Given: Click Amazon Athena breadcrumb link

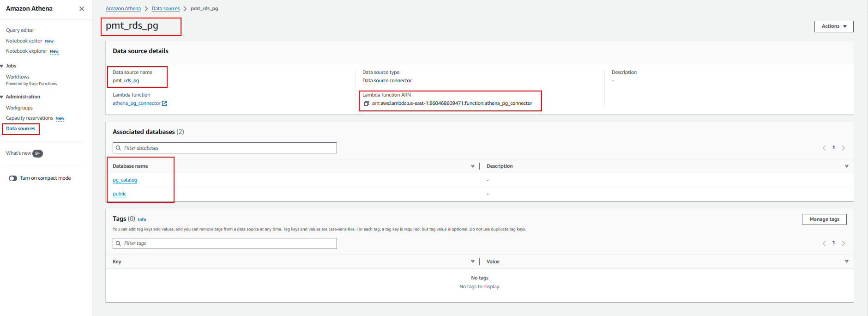Looking at the screenshot, I should click(x=123, y=9).
